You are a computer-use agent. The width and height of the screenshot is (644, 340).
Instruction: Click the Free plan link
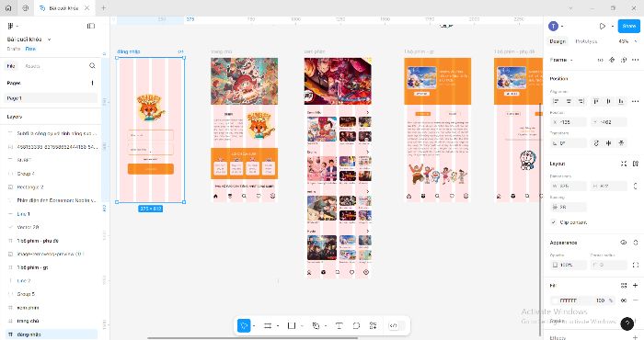pos(30,49)
